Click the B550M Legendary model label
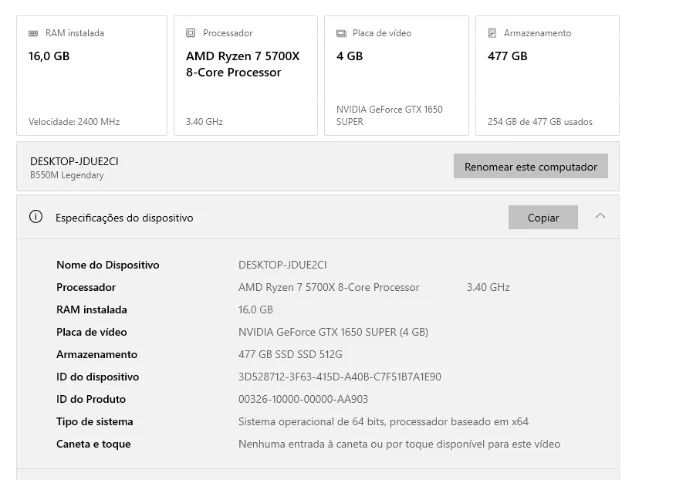Screen dimensions: 699x480 (x=67, y=175)
